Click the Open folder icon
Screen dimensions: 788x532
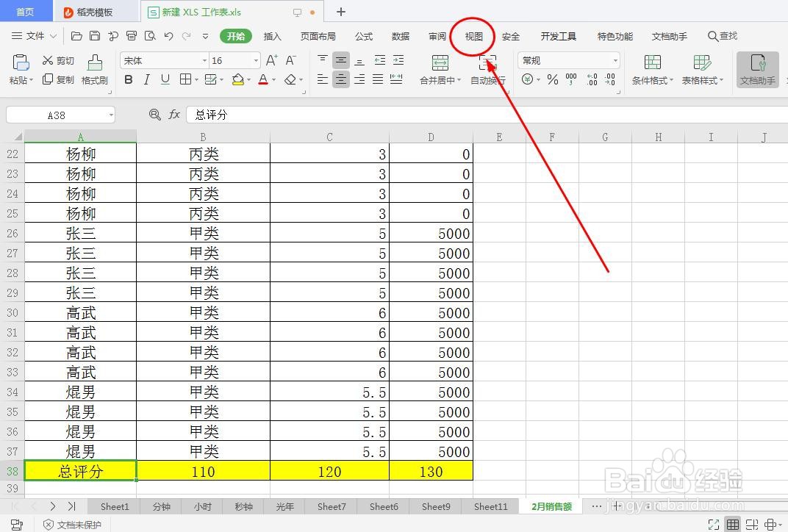point(76,36)
